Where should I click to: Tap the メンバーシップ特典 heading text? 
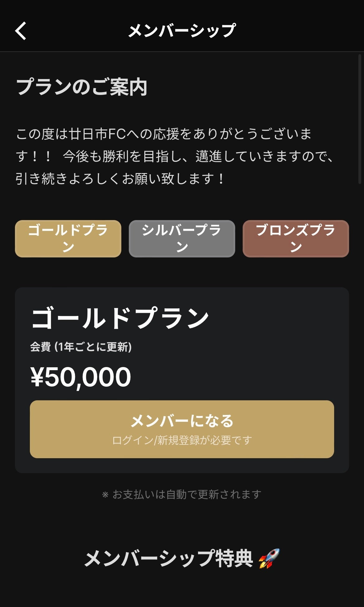pos(168,559)
